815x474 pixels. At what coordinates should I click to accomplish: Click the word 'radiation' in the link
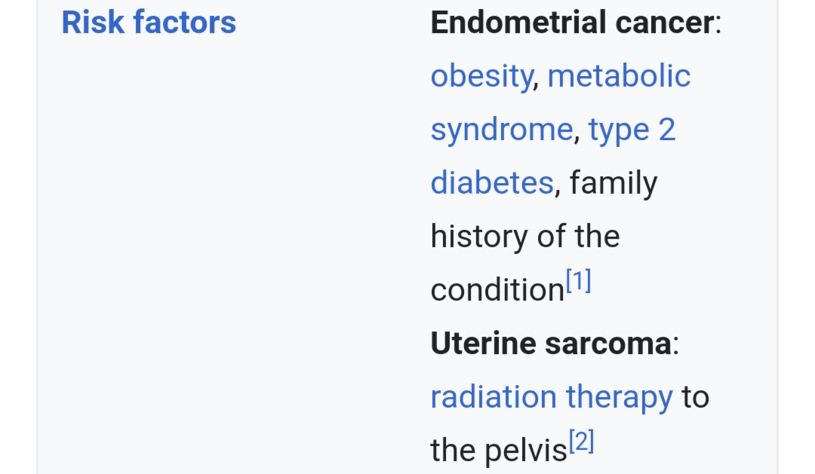tap(493, 397)
